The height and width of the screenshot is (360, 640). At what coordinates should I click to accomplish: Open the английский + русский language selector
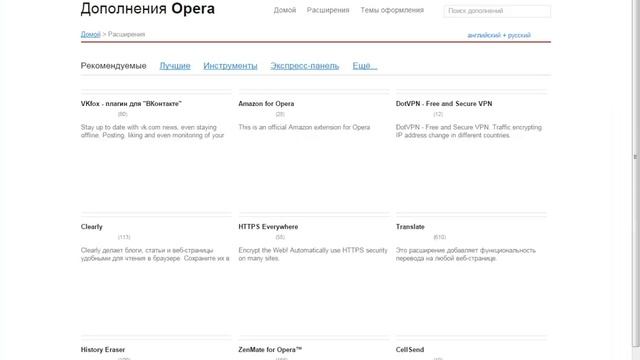coord(499,35)
